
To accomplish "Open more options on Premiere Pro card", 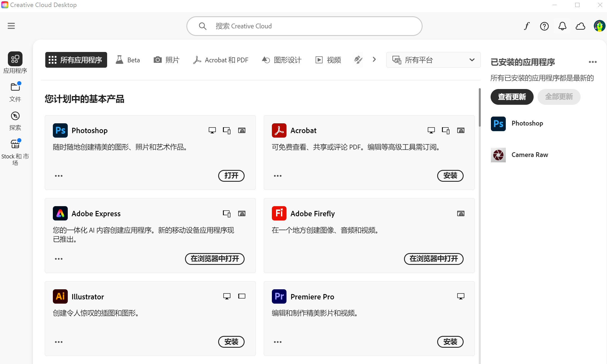I will pos(278,342).
